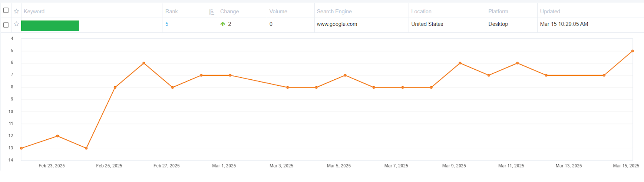Sort table by Platform column header
The height and width of the screenshot is (182, 644).
[498, 11]
